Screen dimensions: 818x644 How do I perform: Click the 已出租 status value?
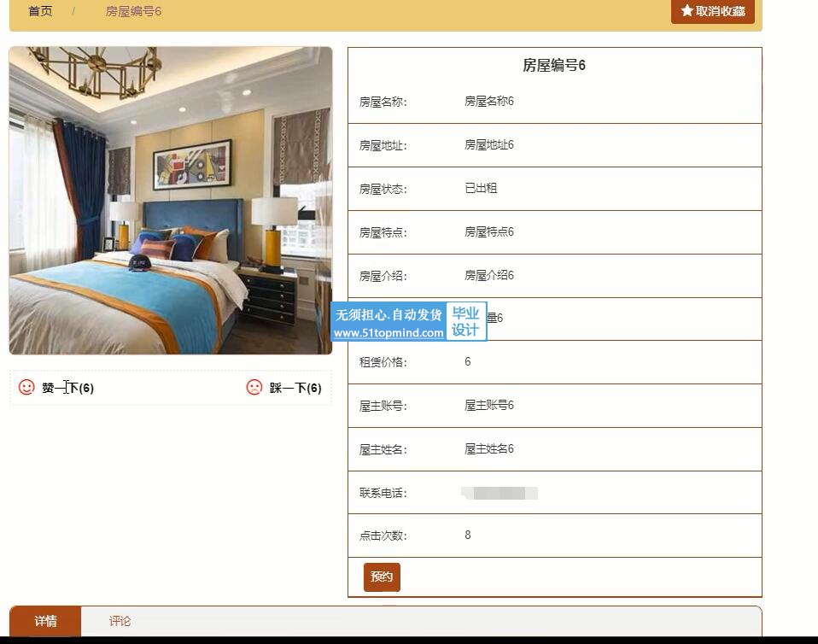coord(481,188)
